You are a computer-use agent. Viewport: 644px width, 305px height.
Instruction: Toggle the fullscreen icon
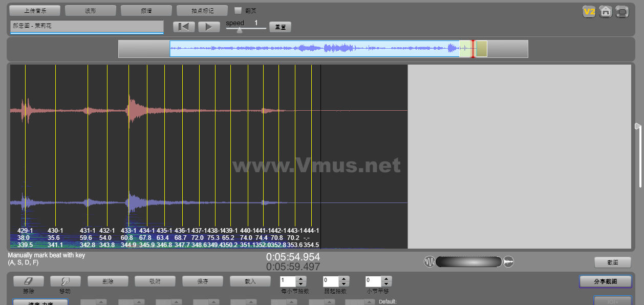[x=622, y=11]
